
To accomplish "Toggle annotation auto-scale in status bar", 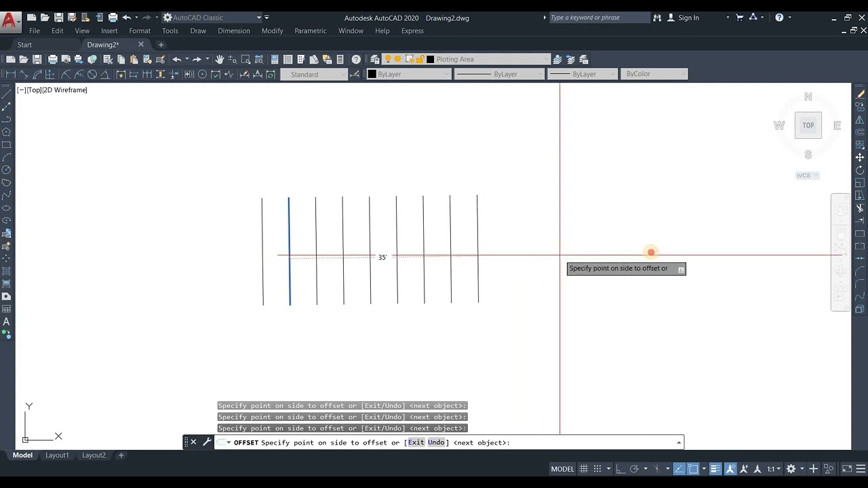I will pos(744,468).
